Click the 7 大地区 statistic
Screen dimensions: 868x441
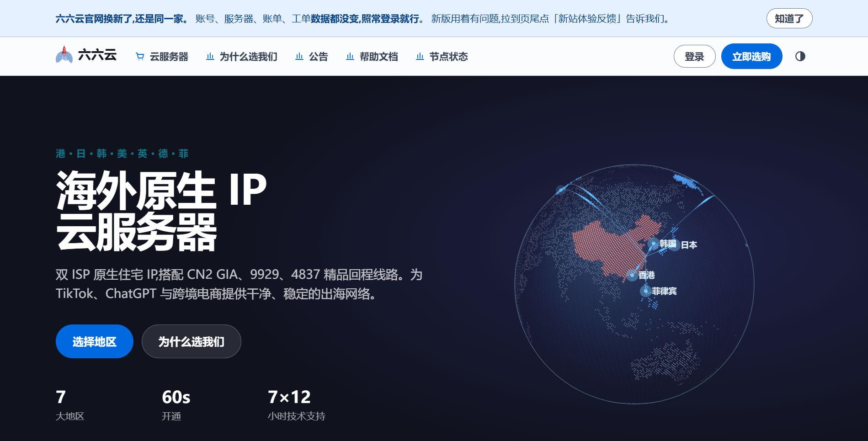coord(70,405)
